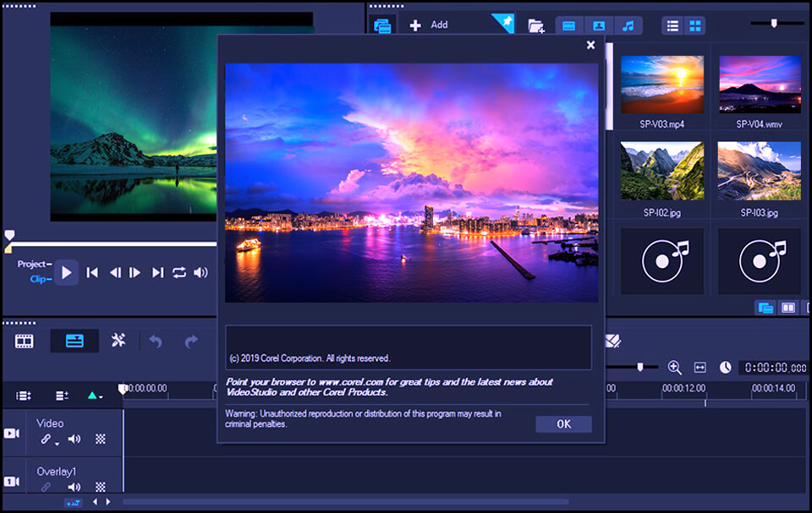812x513 pixels.
Task: Filter the library by audio files
Action: click(628, 26)
